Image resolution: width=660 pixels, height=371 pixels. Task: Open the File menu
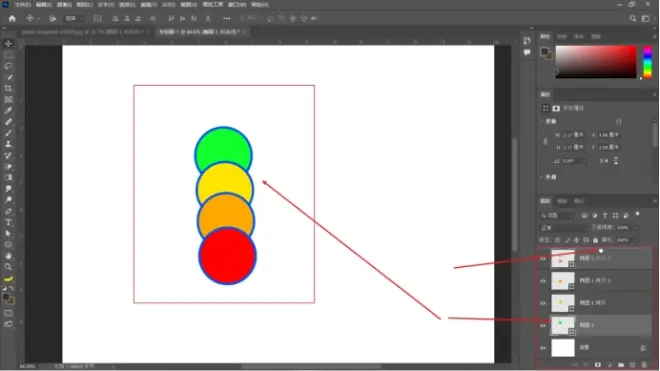[x=23, y=5]
